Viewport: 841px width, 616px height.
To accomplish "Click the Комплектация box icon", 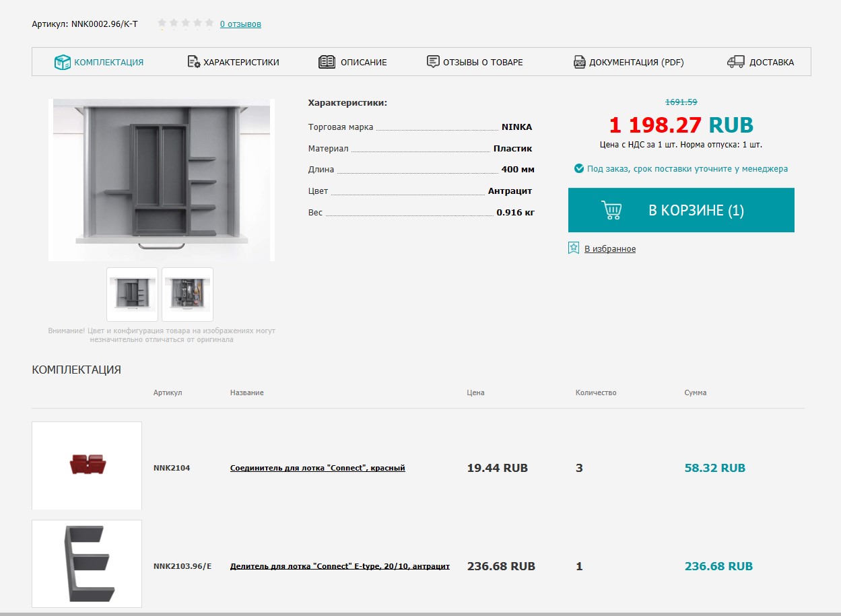I will (x=62, y=62).
